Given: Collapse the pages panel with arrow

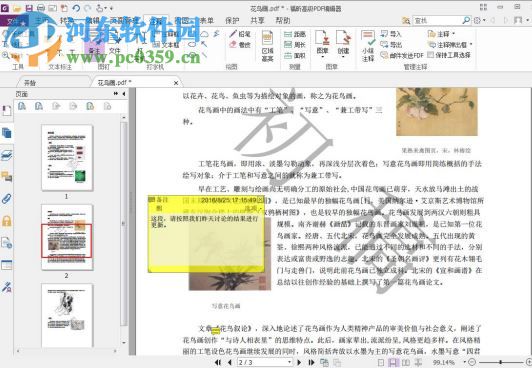Looking at the screenshot, I should [124, 94].
